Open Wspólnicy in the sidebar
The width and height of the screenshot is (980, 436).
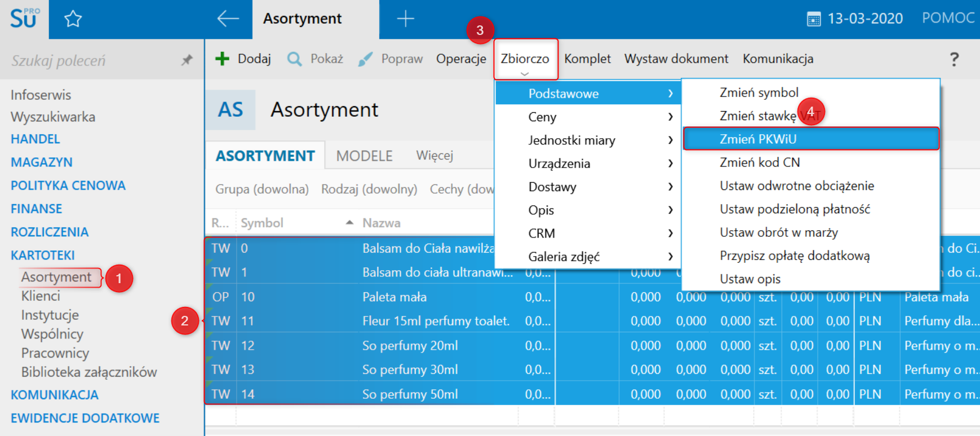tap(52, 334)
